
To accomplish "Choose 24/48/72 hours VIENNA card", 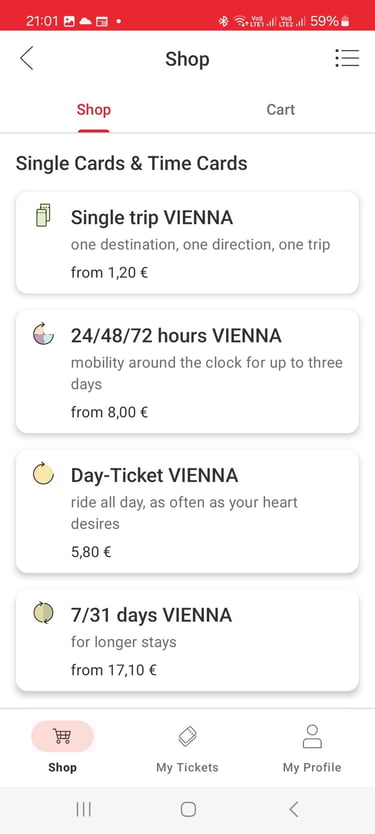I will 187,372.
